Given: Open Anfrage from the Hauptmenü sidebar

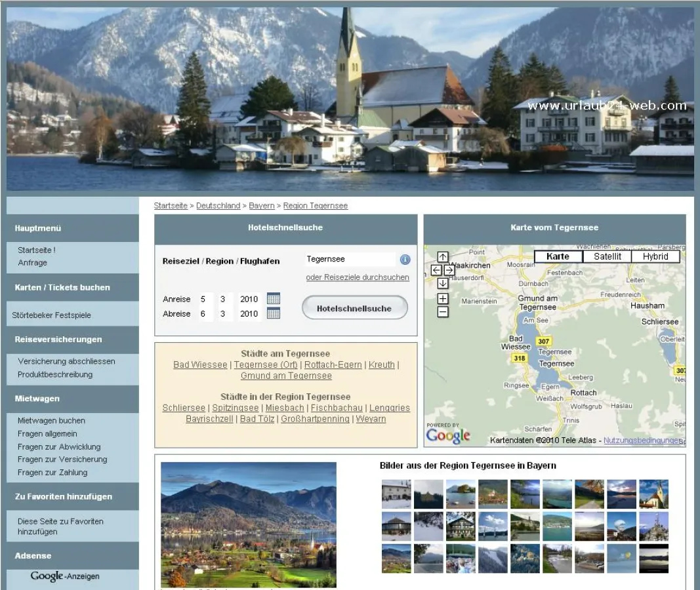Looking at the screenshot, I should [33, 262].
